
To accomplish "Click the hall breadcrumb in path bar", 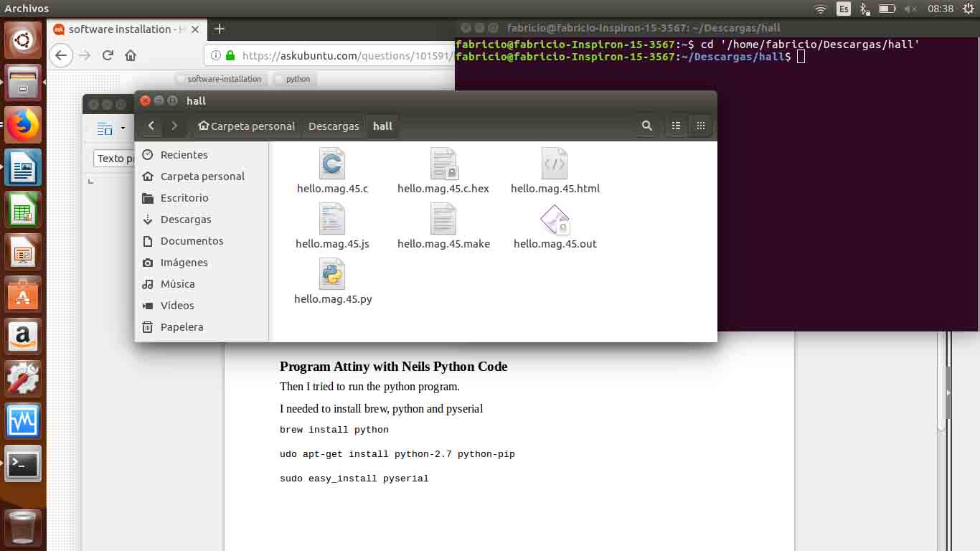I will click(x=382, y=126).
